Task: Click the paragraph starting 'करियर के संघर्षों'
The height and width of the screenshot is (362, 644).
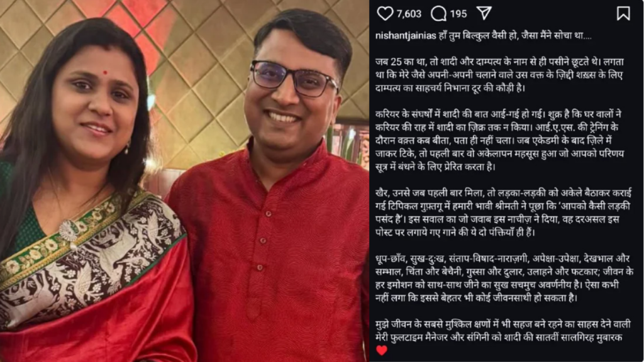Action: coord(499,140)
